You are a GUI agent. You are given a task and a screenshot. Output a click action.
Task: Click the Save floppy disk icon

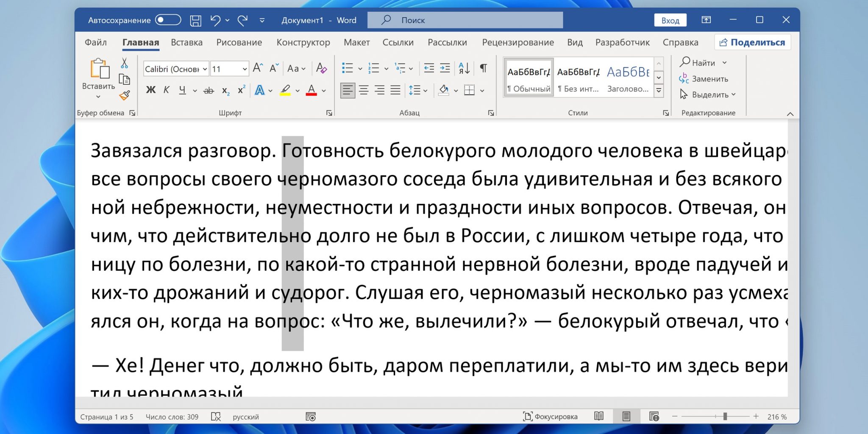tap(195, 20)
